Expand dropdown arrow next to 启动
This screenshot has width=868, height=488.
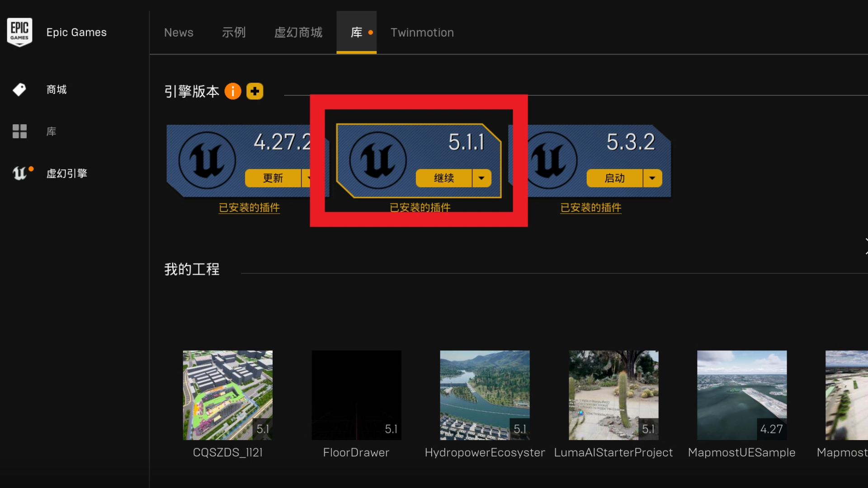point(652,178)
